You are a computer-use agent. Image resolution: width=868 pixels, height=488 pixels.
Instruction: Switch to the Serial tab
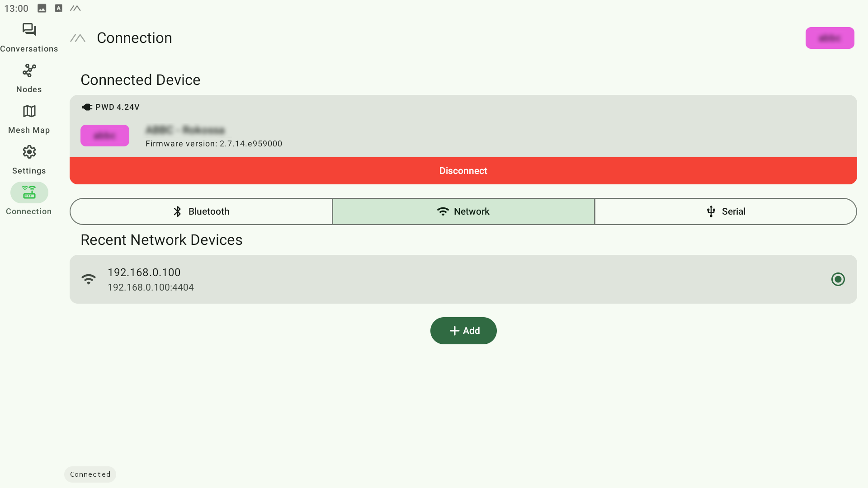[x=726, y=211]
